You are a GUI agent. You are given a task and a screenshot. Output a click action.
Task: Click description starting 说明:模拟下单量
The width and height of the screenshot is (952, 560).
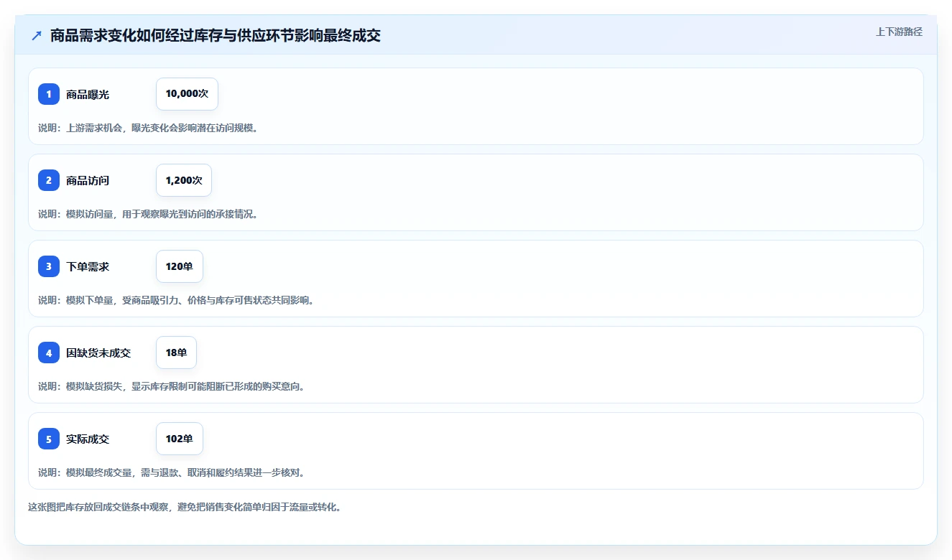176,300
